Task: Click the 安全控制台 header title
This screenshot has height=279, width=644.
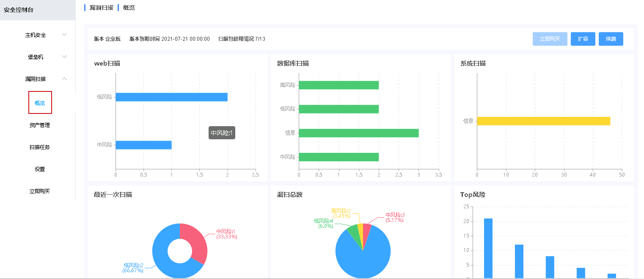Action: point(19,10)
